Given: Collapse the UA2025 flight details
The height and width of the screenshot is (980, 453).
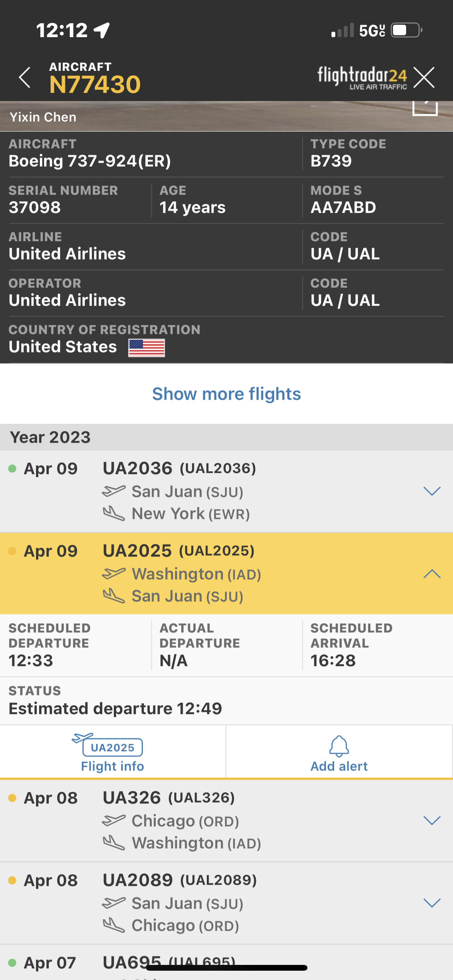Looking at the screenshot, I should pyautogui.click(x=432, y=574).
